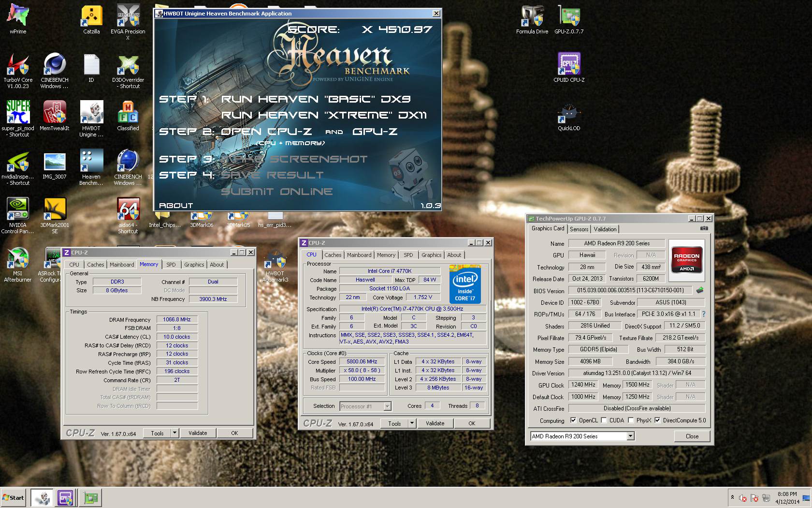Open Tools dropdown arrow in CPU-Z CPU window
The height and width of the screenshot is (508, 812).
click(412, 423)
